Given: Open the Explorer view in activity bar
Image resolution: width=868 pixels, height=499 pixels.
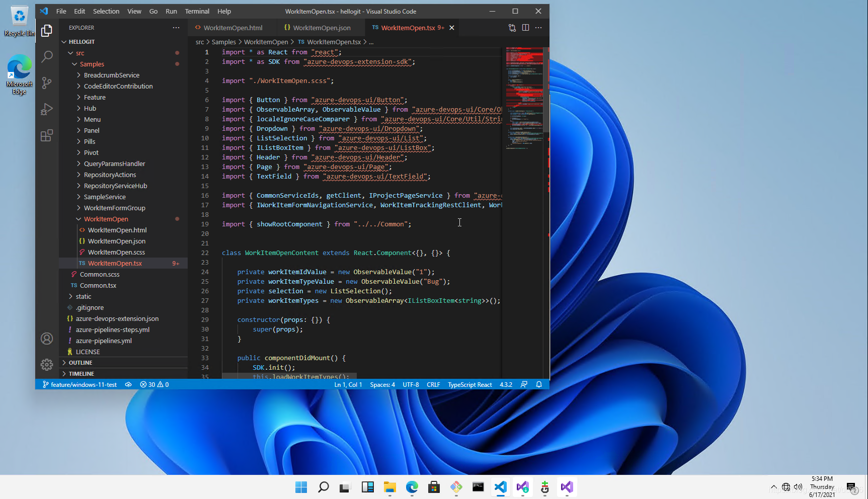Looking at the screenshot, I should coord(47,31).
